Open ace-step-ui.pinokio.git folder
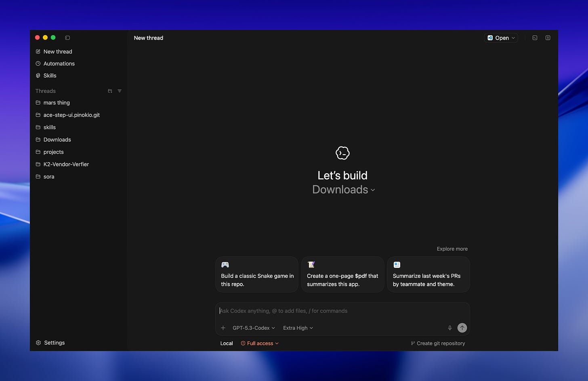 coord(71,115)
